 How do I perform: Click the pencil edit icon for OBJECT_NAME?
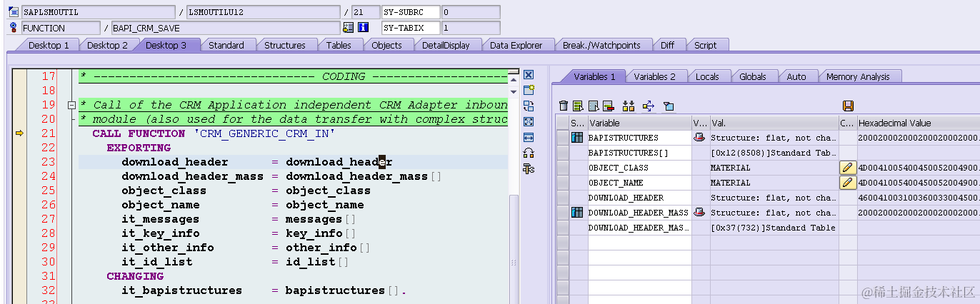[x=847, y=183]
